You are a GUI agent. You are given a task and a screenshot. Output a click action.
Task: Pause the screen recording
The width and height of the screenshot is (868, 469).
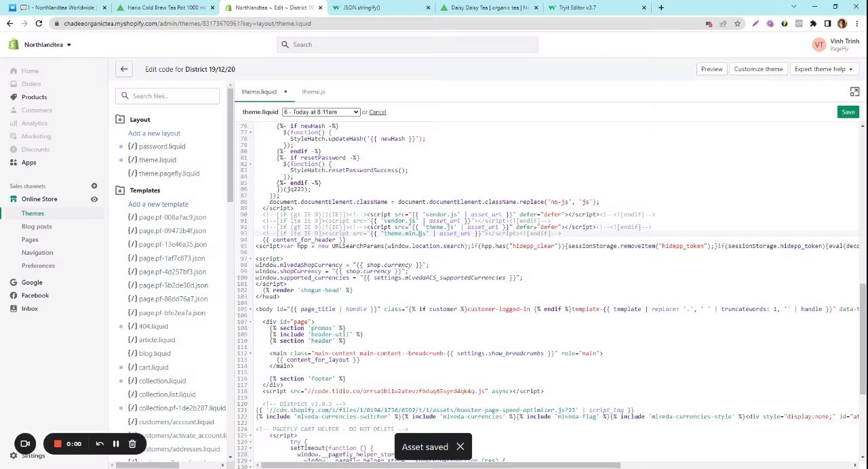(x=115, y=444)
